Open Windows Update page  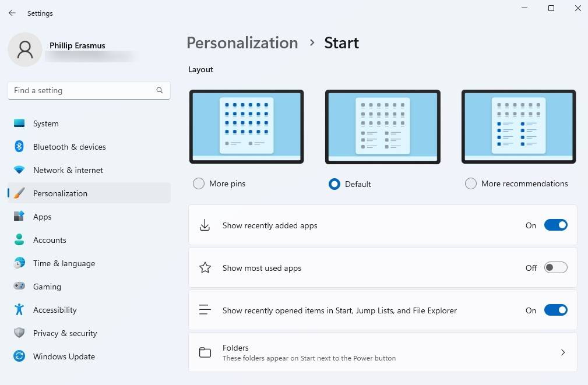[89, 356]
